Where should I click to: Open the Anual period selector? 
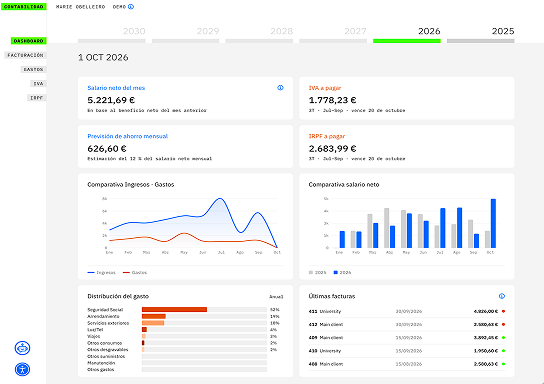276,297
